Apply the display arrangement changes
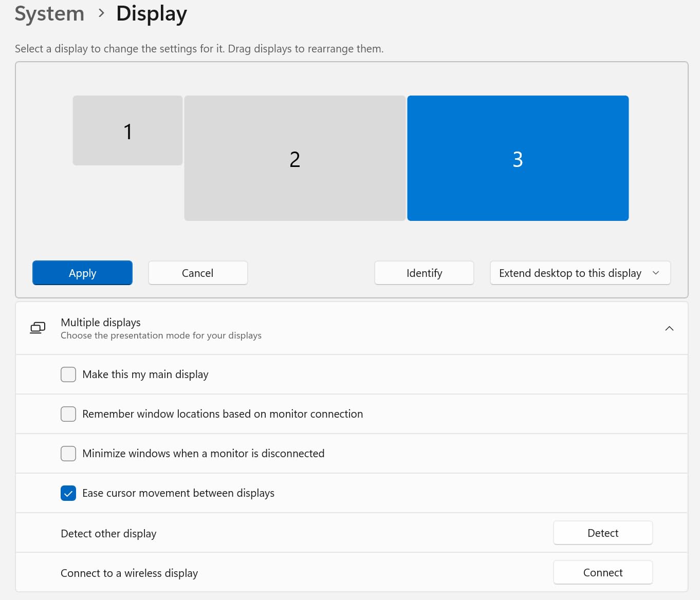Screen dimensions: 700x600 (x=82, y=273)
